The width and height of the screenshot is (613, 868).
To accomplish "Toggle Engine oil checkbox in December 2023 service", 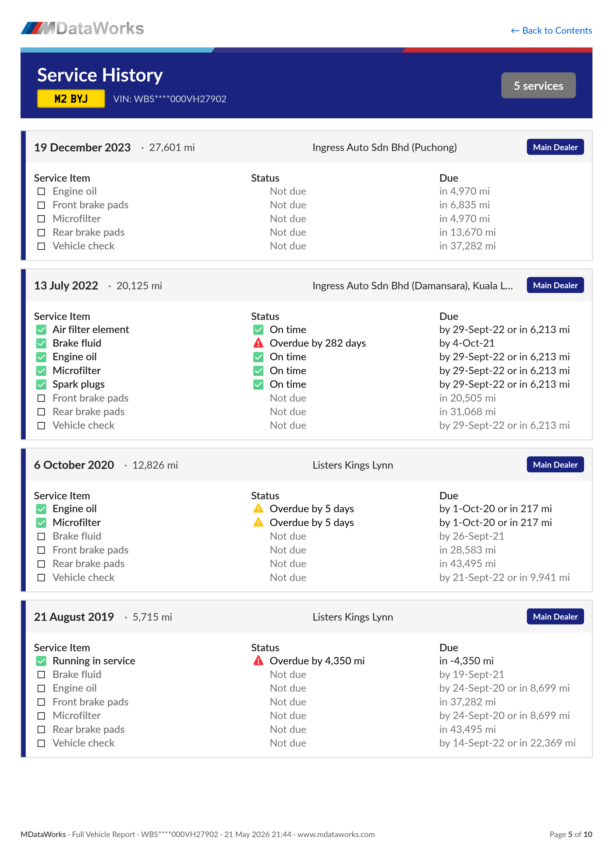I will click(41, 191).
